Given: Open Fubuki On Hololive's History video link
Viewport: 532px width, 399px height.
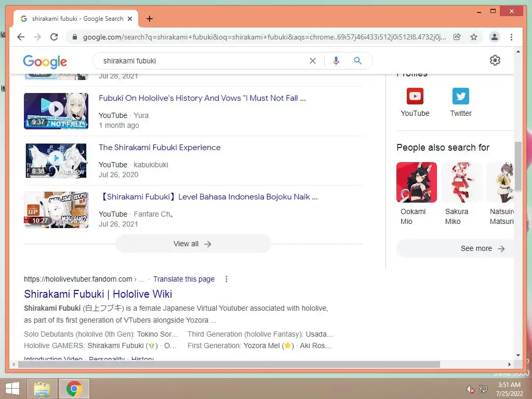Looking at the screenshot, I should [202, 98].
